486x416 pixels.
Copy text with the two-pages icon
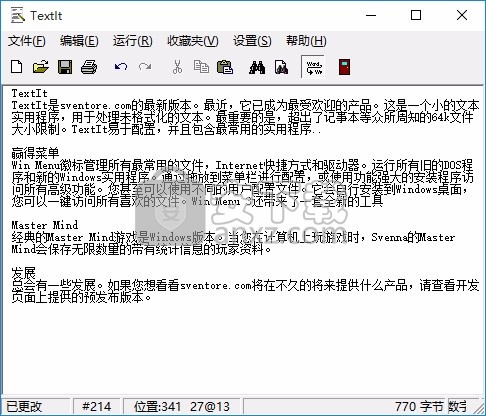[x=201, y=67]
